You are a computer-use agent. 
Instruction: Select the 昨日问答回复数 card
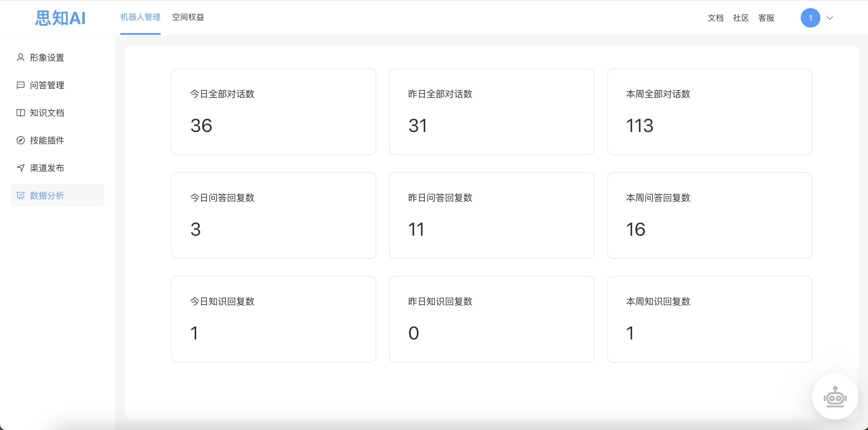coord(491,216)
